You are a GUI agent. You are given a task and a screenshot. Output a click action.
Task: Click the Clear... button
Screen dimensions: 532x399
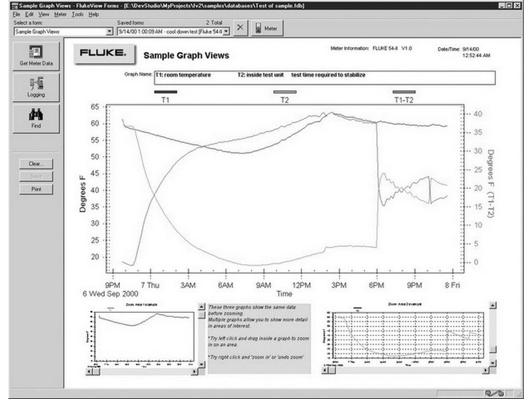pyautogui.click(x=36, y=164)
